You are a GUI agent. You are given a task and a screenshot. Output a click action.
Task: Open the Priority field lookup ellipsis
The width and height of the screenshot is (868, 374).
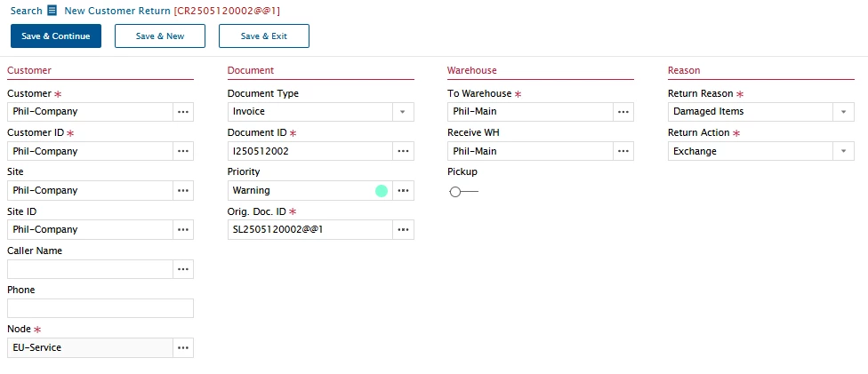(404, 190)
